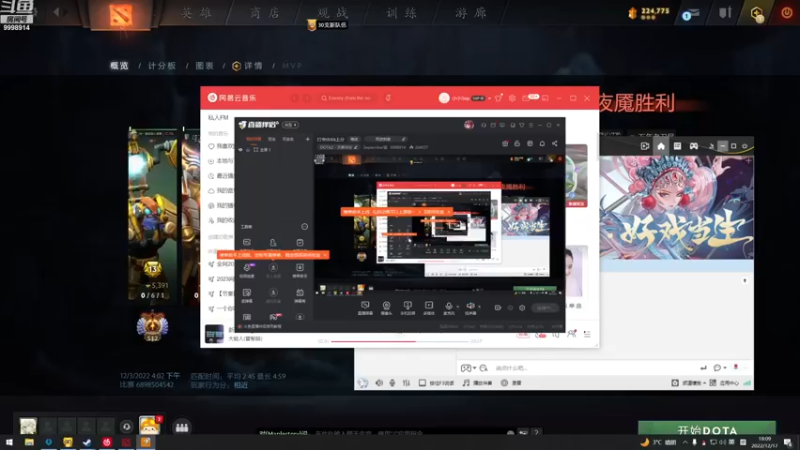Toggle the Douyu bottom bar speaker icon
Viewport: 800px width, 450px height.
tap(379, 383)
